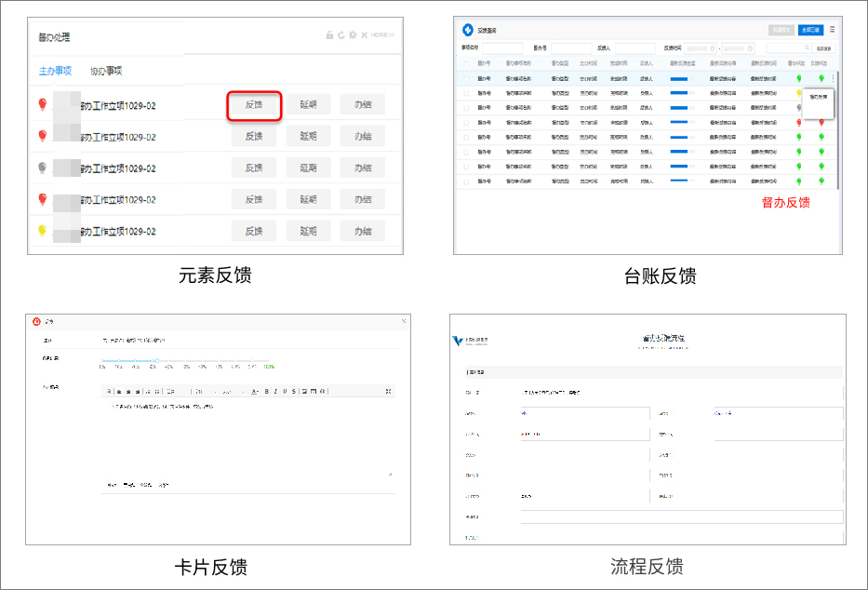Click the fullscreen expand icon in editor toolbar
Viewport: 868px width, 590px height.
coord(389,391)
